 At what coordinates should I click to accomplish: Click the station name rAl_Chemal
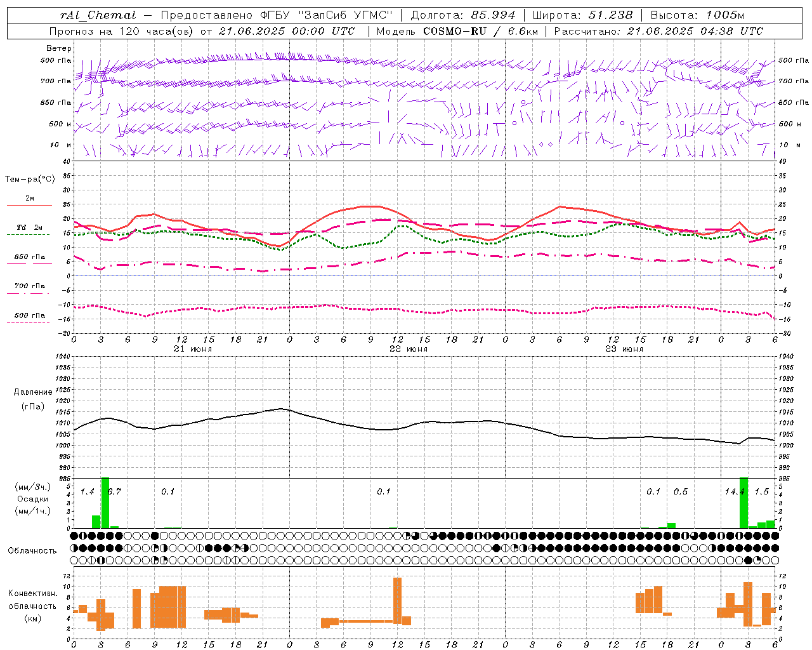(98, 15)
